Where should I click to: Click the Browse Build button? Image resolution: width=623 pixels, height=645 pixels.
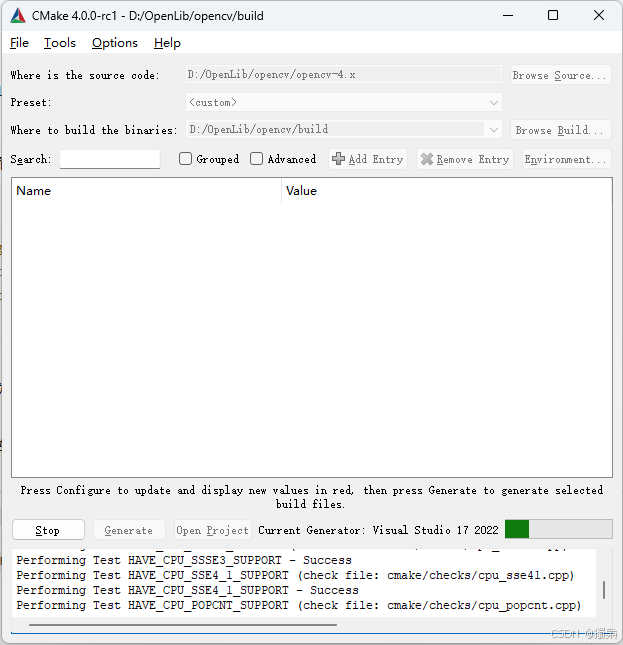pyautogui.click(x=560, y=130)
